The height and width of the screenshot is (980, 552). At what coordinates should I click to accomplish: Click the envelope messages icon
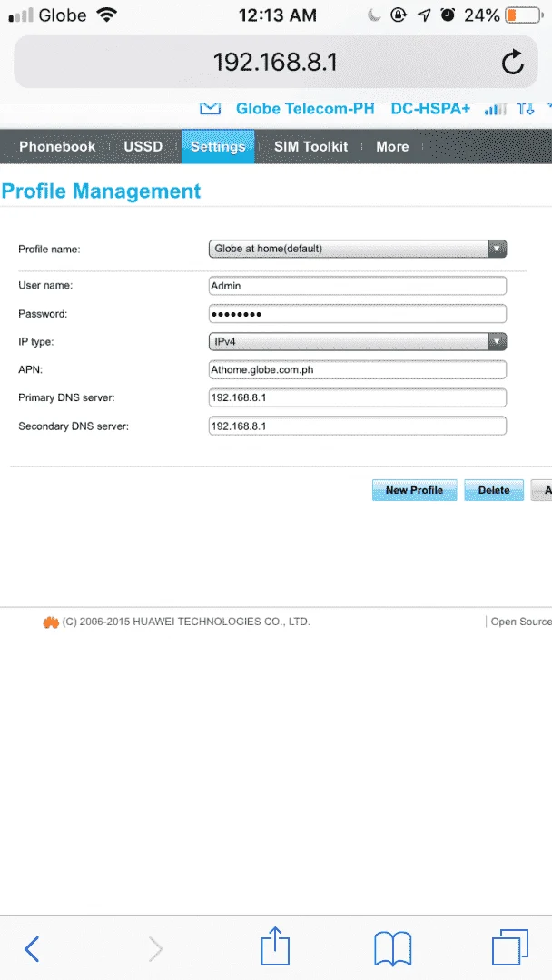211,109
